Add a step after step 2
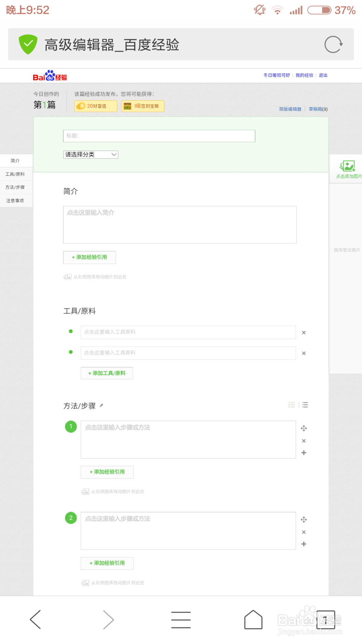 click(304, 544)
